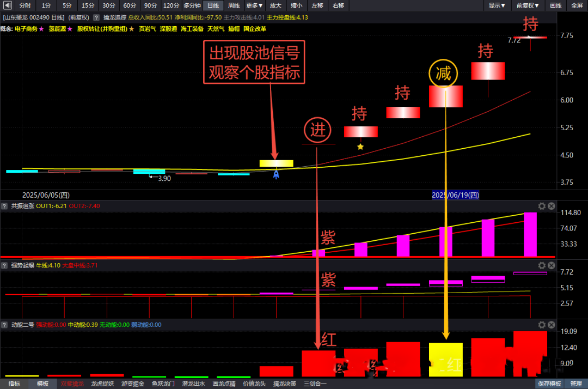This screenshot has height=389, width=588.
Task: Open the 指标 tab at bottom
Action: 14,384
